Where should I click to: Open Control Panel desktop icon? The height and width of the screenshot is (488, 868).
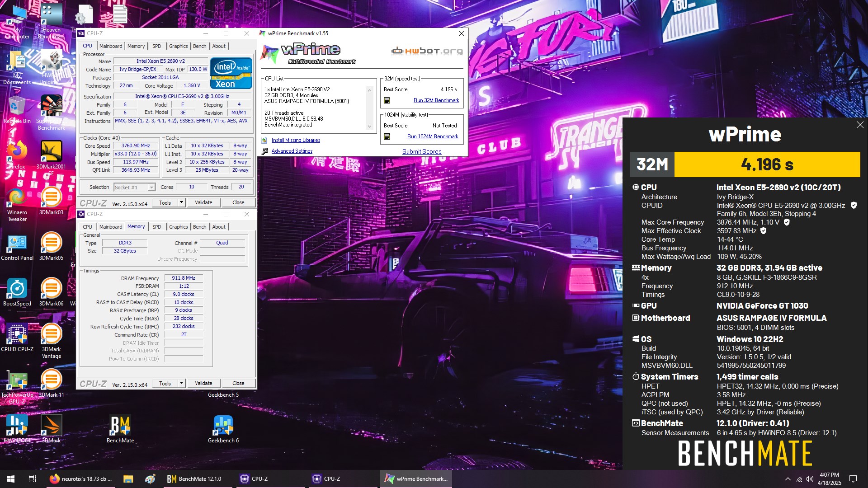pyautogui.click(x=17, y=247)
